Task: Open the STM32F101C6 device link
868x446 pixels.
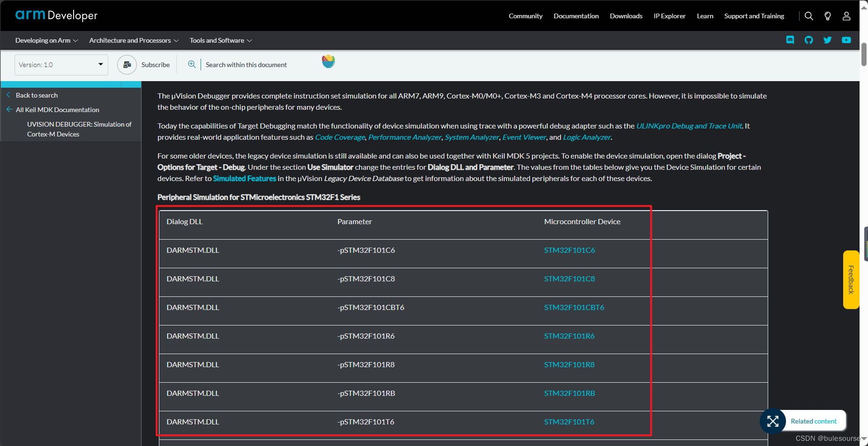Action: 569,250
